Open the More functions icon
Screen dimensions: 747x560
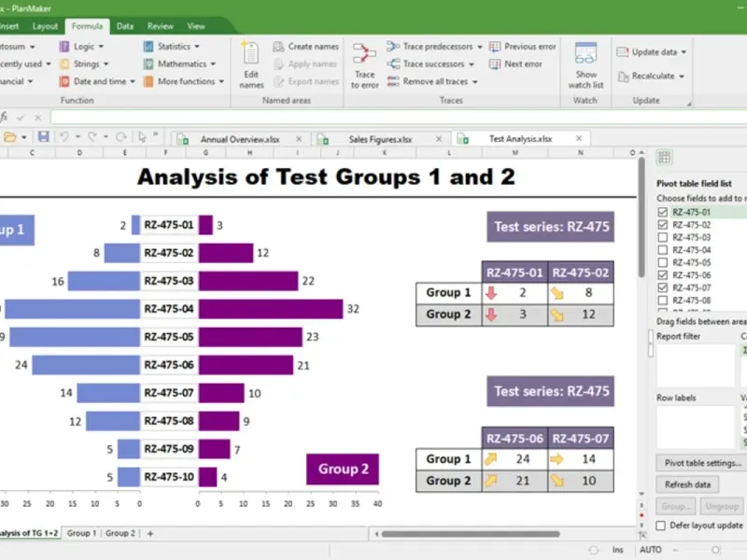[148, 81]
